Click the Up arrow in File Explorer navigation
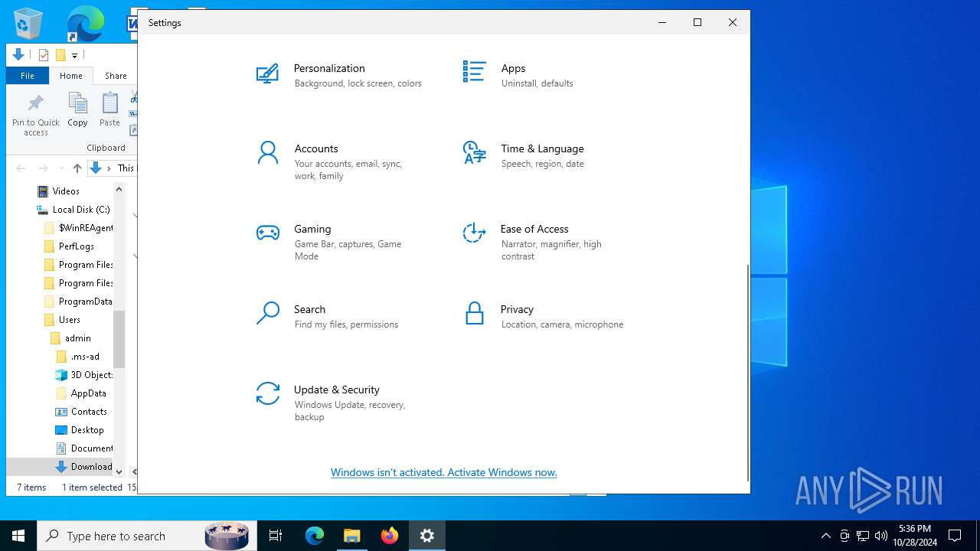The height and width of the screenshot is (551, 980). 77,168
